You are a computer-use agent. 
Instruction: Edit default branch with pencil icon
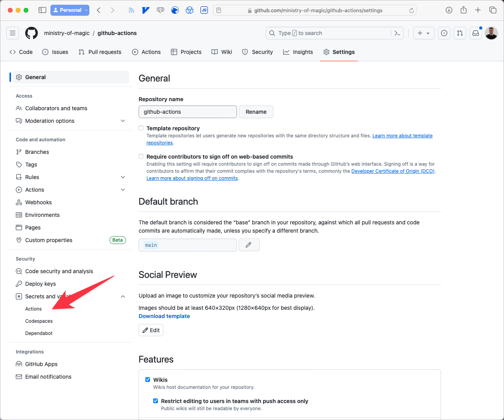pyautogui.click(x=248, y=245)
